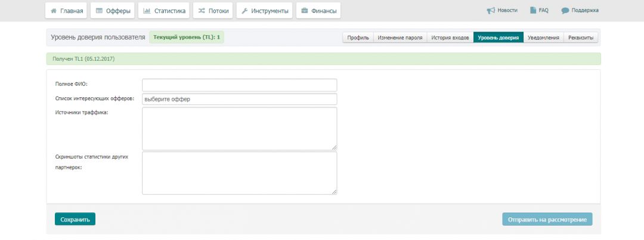The width and height of the screenshot is (644, 240).
Task: Switch to the Профиль tab
Action: (358, 38)
